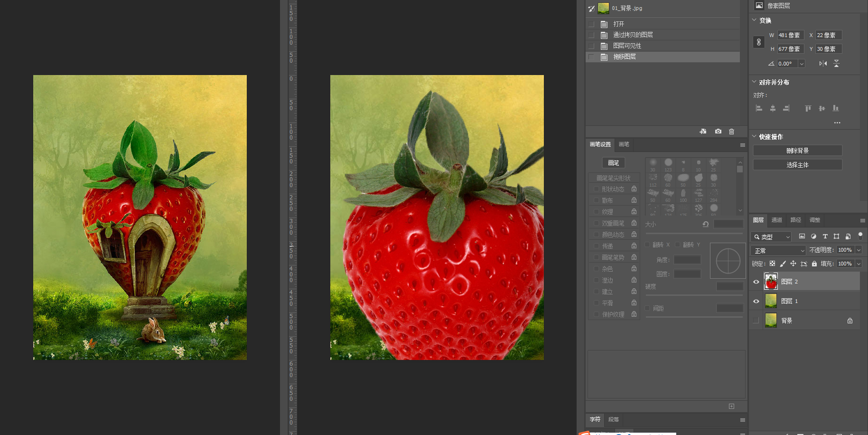Create new document from current history state
The height and width of the screenshot is (435, 868).
click(703, 132)
